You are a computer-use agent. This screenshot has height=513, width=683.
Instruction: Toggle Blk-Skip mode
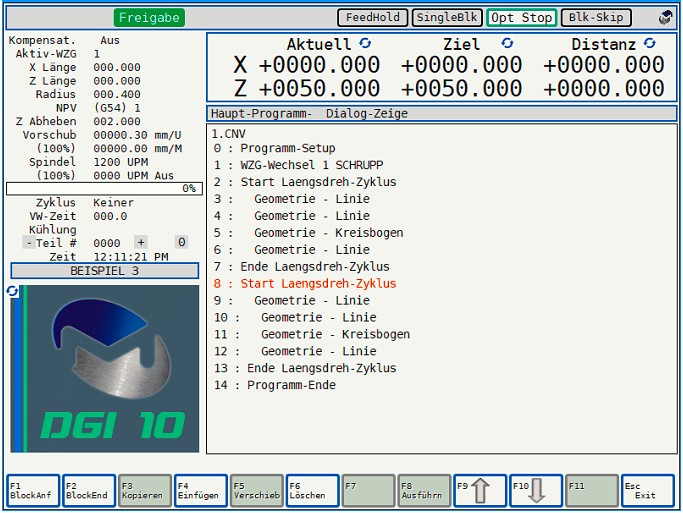596,17
